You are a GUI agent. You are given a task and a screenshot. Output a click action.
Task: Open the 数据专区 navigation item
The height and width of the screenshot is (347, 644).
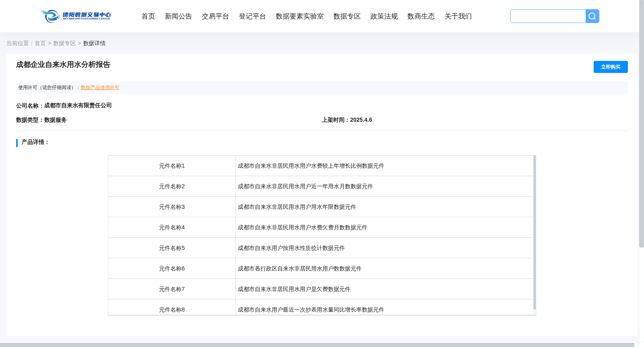click(x=347, y=16)
